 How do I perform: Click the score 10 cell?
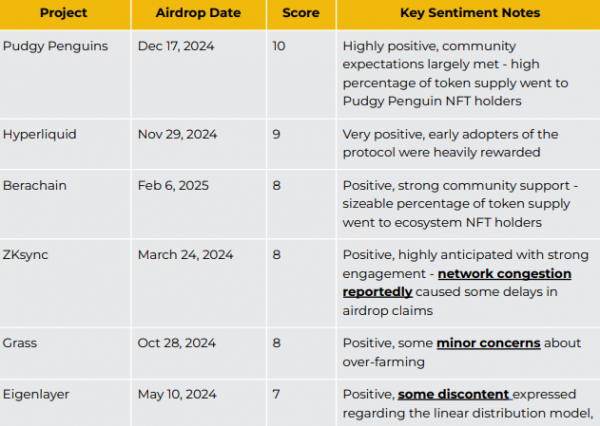pos(301,74)
